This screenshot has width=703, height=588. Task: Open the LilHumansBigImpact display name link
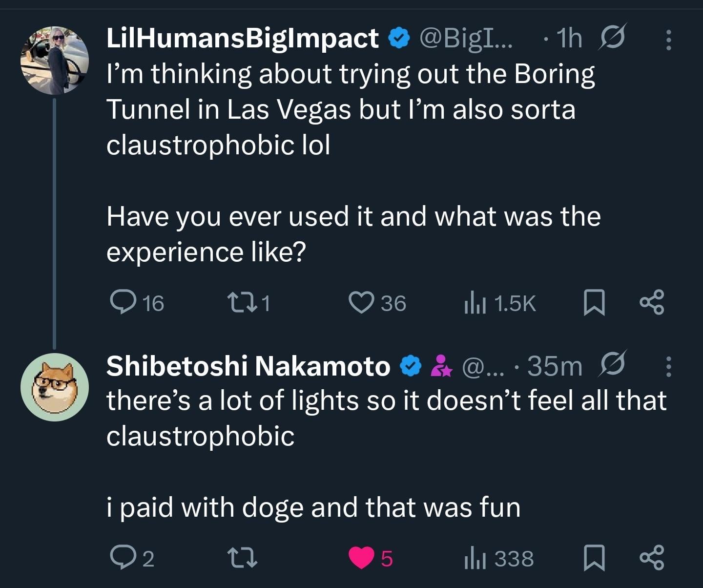pos(243,38)
